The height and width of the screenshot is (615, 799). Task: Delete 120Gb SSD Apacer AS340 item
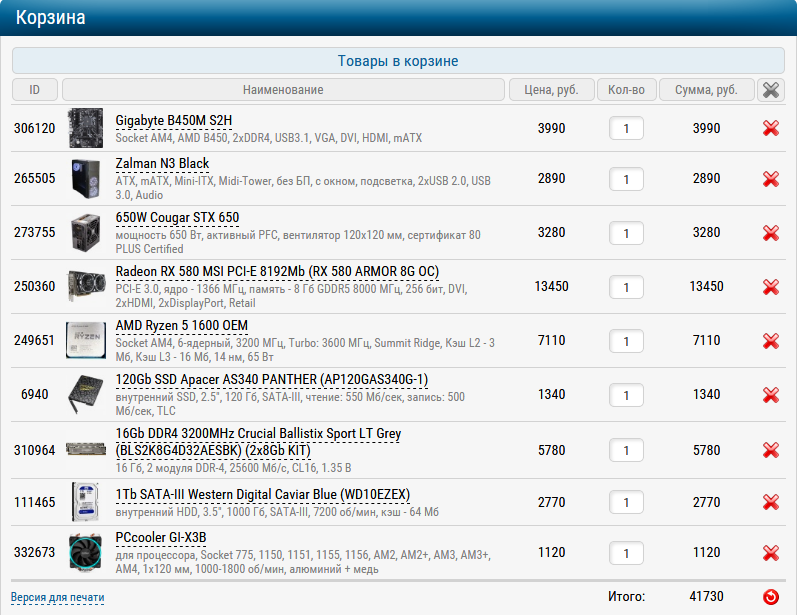coord(770,395)
